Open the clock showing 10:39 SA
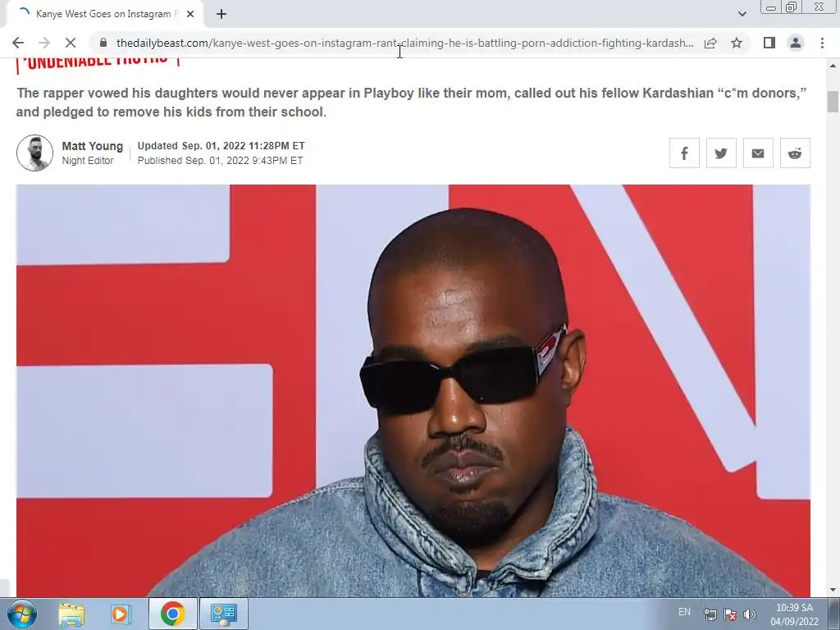Image resolution: width=840 pixels, height=630 pixels. [x=794, y=614]
